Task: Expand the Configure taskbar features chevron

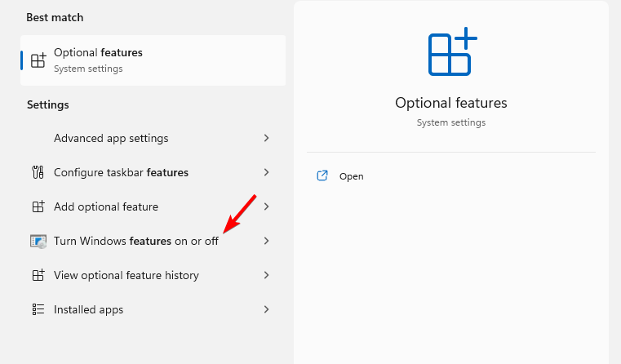Action: click(x=266, y=172)
